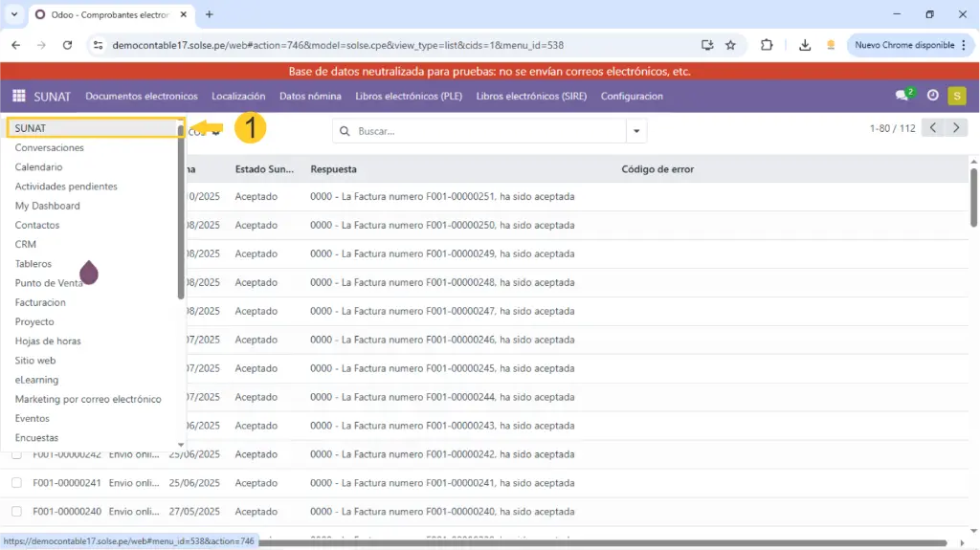Image resolution: width=980 pixels, height=550 pixels.
Task: Select CRM from the apps menu
Action: [26, 244]
